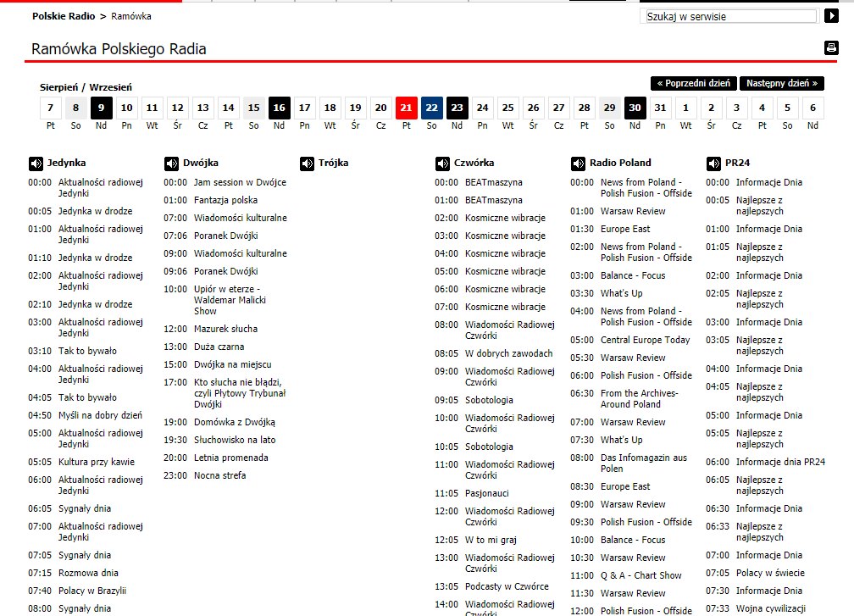This screenshot has width=854, height=616.
Task: Open 'Fantazja polska' at 01:00
Action: pos(225,201)
